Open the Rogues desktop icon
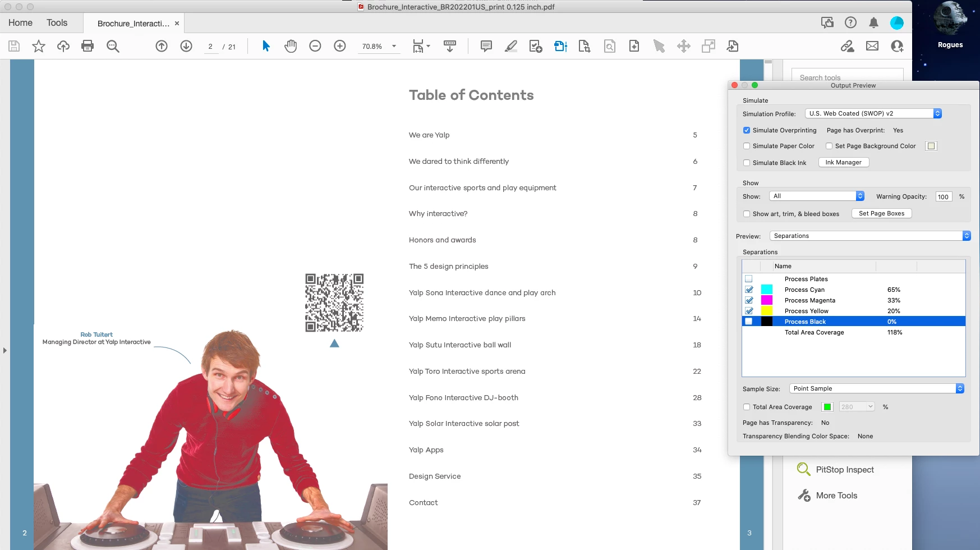 tap(950, 25)
